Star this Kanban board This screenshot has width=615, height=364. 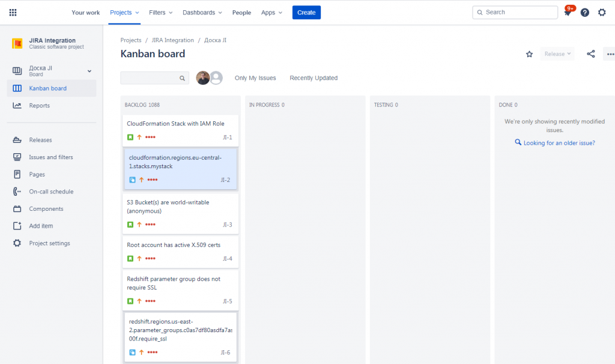[530, 54]
